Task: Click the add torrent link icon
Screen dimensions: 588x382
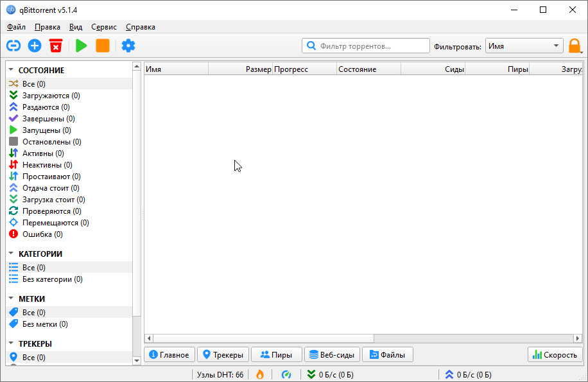Action: click(13, 46)
